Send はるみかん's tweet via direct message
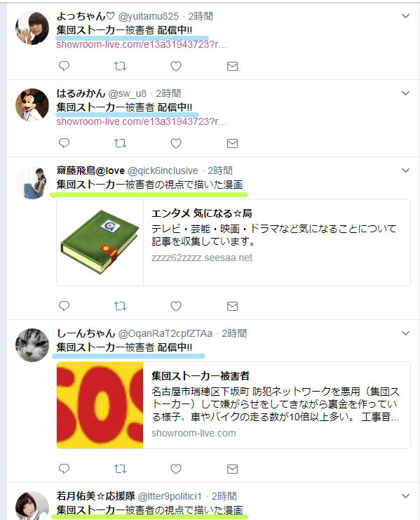The height and width of the screenshot is (520, 420). point(232,143)
